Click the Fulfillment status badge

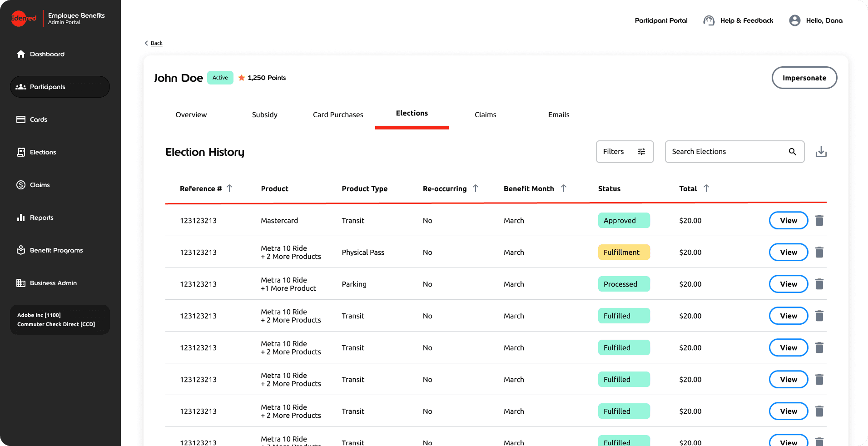[x=624, y=252]
